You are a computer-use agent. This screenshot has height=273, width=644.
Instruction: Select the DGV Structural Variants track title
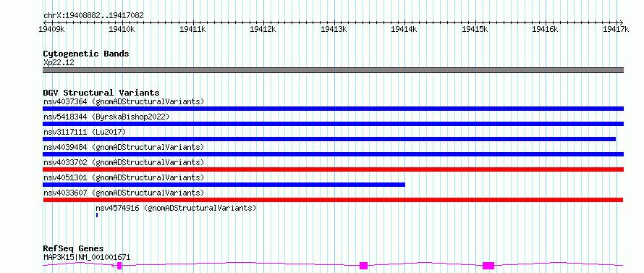pos(101,93)
